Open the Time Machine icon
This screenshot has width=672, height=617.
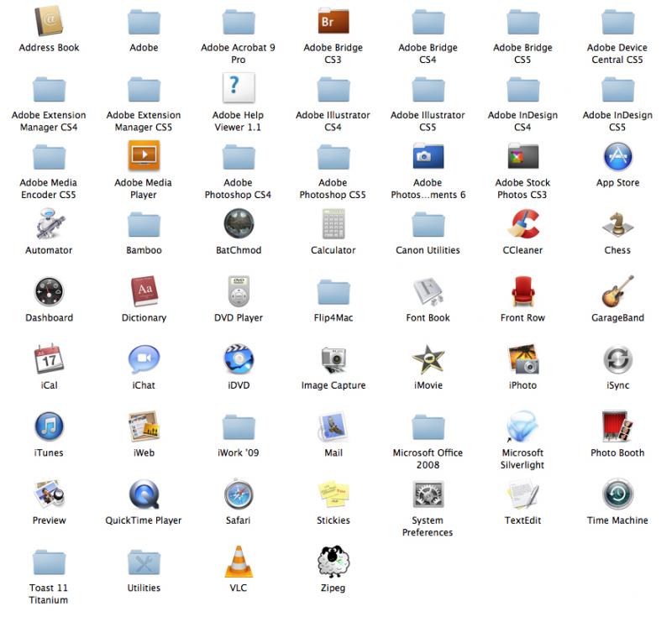click(x=617, y=494)
